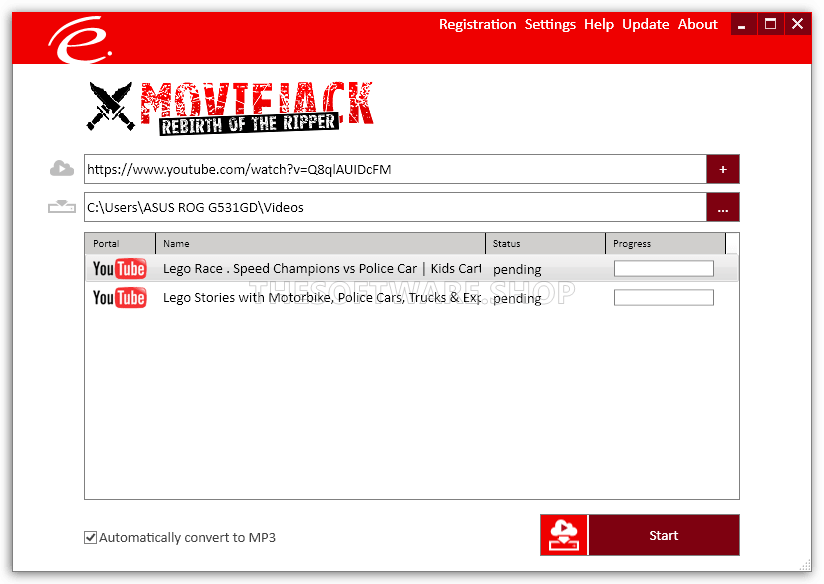This screenshot has height=584, width=824.
Task: Click the Videos output path field
Action: tap(395, 207)
